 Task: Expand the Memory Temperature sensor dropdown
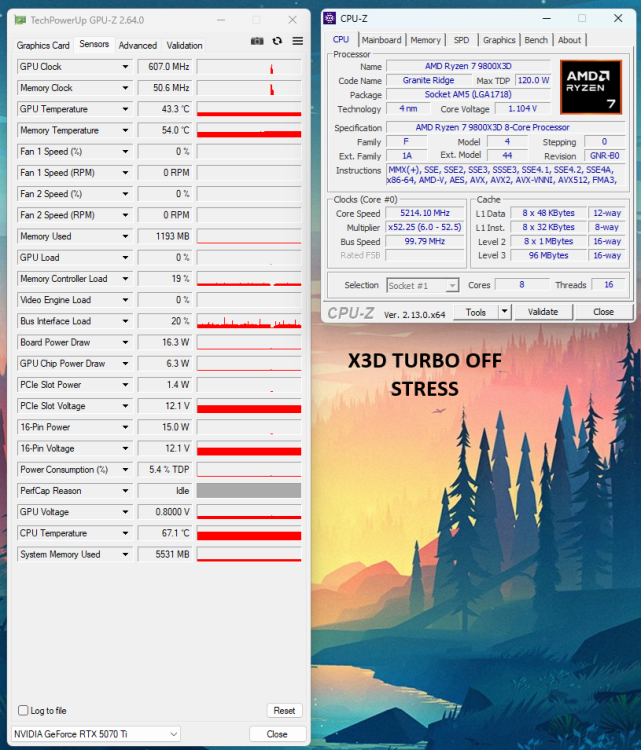pyautogui.click(x=125, y=131)
